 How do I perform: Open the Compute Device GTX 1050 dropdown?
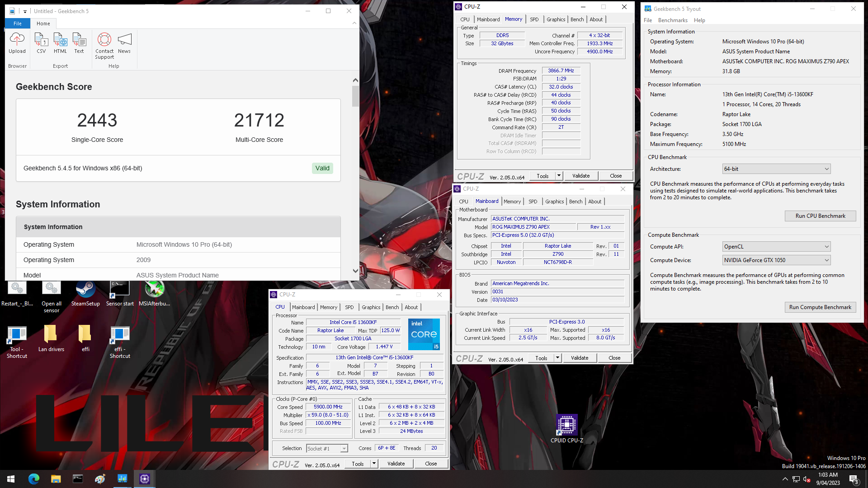[776, 260]
